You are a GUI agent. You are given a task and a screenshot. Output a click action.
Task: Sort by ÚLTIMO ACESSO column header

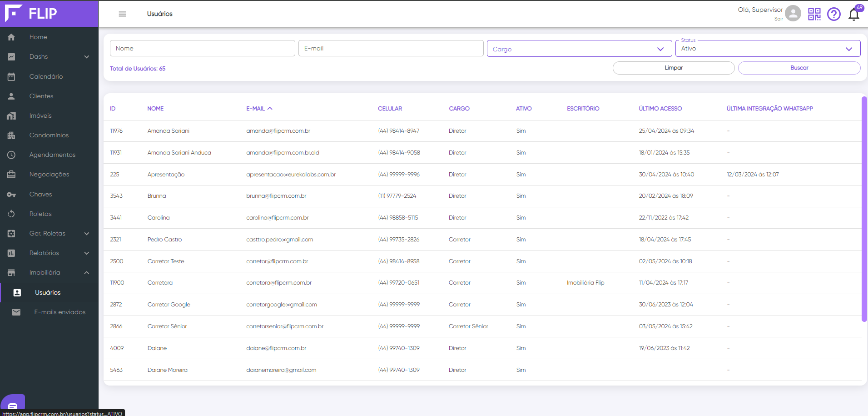pyautogui.click(x=660, y=109)
